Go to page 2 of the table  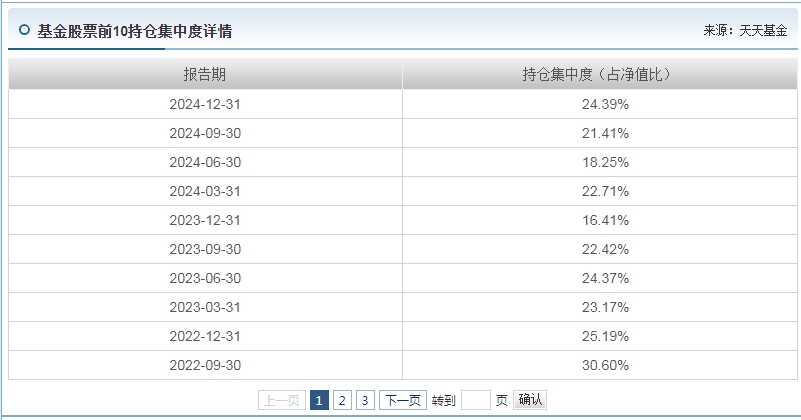342,400
